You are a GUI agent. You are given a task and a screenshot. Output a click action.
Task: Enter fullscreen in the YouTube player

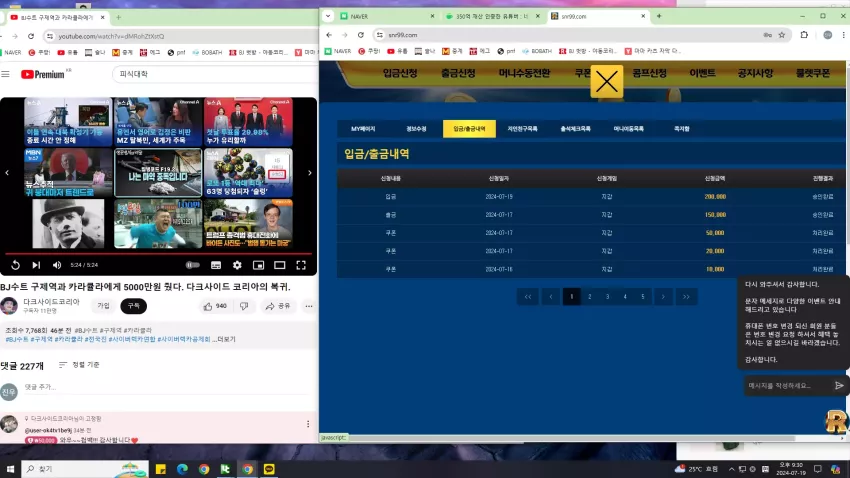pos(301,265)
